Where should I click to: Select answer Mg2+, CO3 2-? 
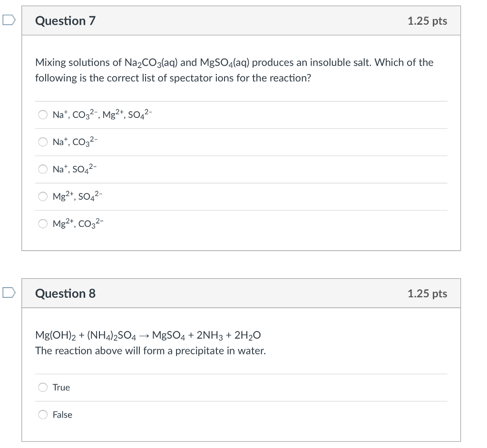[x=42, y=224]
